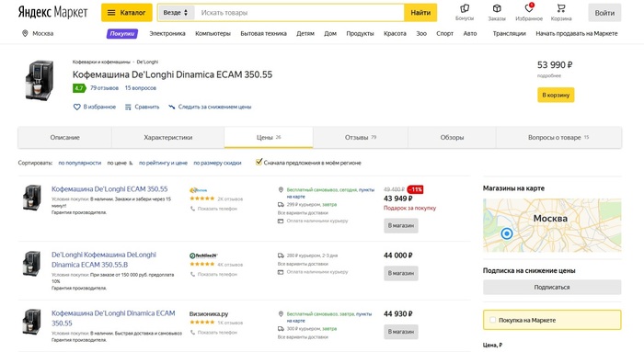Open Кофемашина De'Longhi ECAM 350.55 offer title

tap(109, 189)
